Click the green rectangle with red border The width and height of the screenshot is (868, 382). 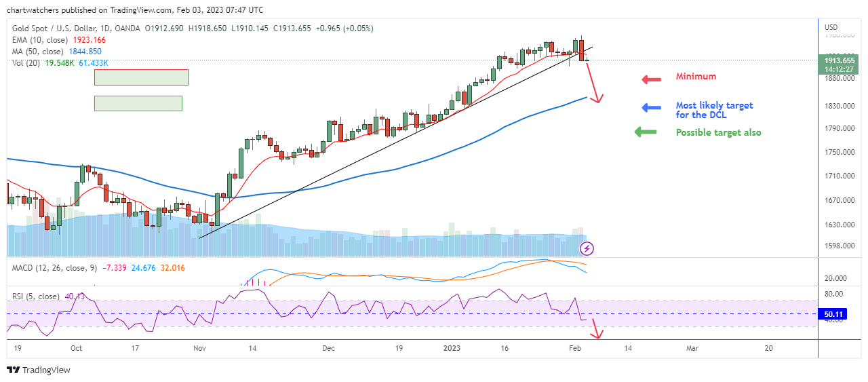click(x=141, y=77)
